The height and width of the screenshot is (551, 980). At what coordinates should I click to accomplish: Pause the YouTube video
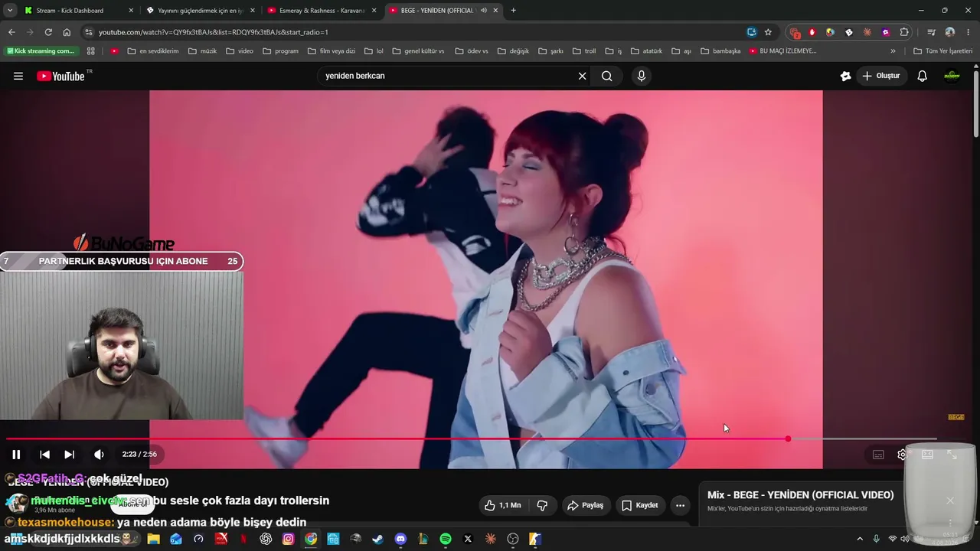point(16,455)
